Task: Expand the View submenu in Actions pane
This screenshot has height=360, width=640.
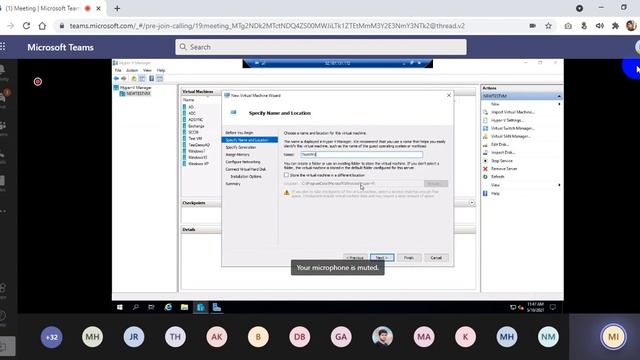Action: pos(559,185)
